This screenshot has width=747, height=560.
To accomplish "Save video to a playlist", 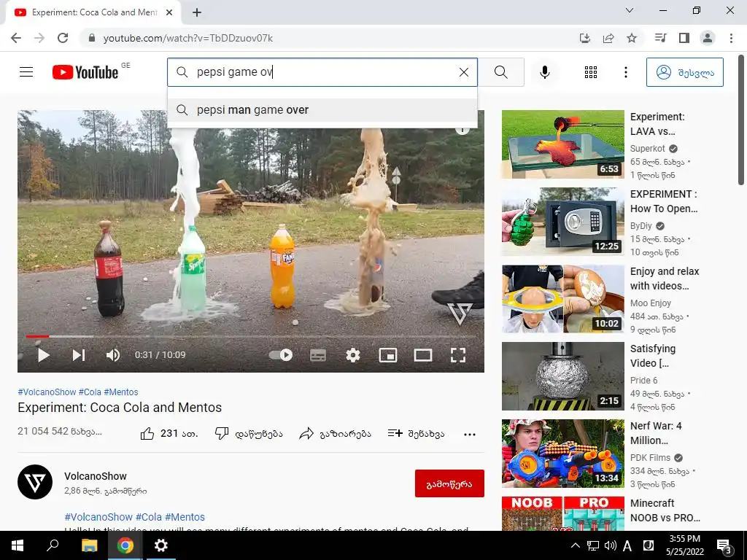I will click(x=416, y=433).
